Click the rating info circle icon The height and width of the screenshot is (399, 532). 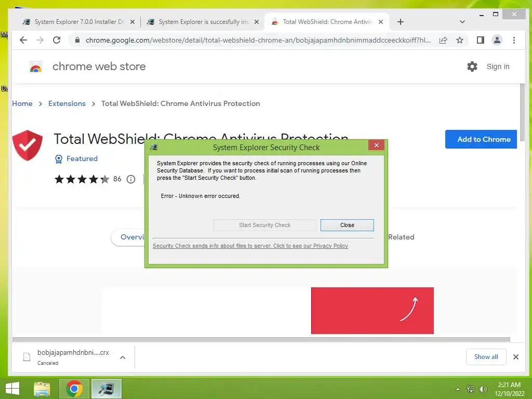[131, 179]
